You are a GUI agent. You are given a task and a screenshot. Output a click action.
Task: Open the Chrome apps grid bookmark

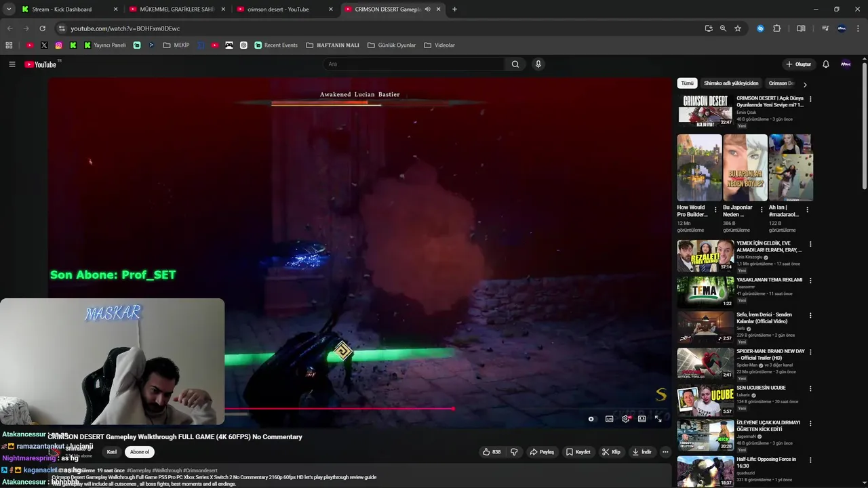[9, 45]
